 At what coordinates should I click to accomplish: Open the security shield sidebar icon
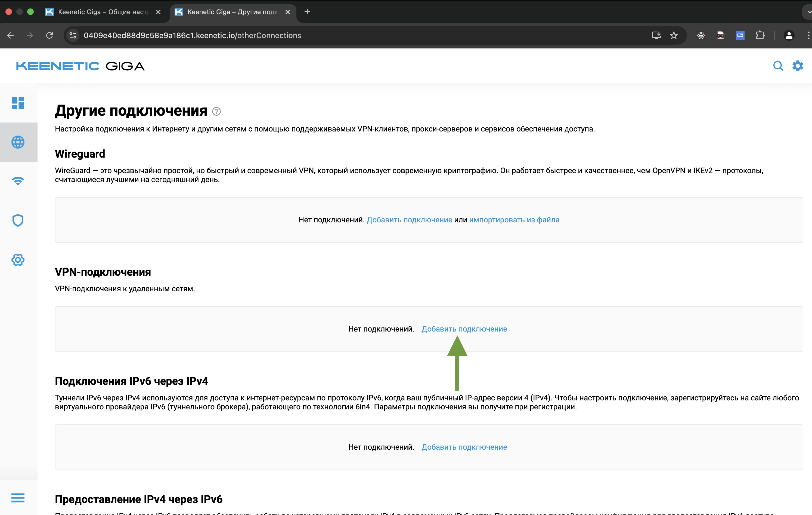(18, 220)
